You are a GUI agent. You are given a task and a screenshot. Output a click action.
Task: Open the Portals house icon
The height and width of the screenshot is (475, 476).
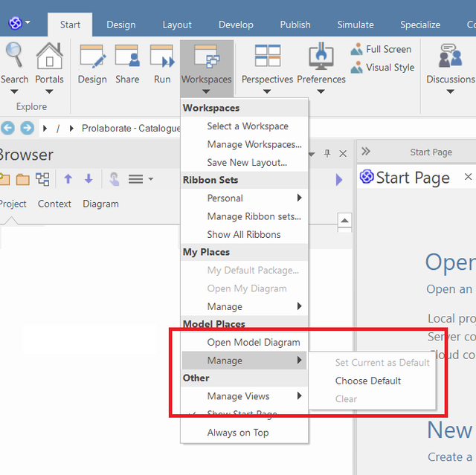pyautogui.click(x=50, y=56)
